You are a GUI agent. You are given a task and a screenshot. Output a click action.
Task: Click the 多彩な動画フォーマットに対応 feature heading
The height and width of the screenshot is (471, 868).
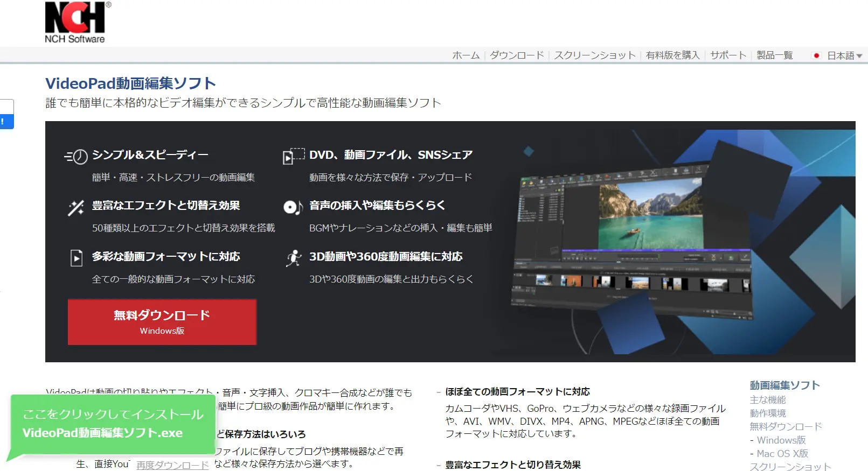[x=166, y=257]
